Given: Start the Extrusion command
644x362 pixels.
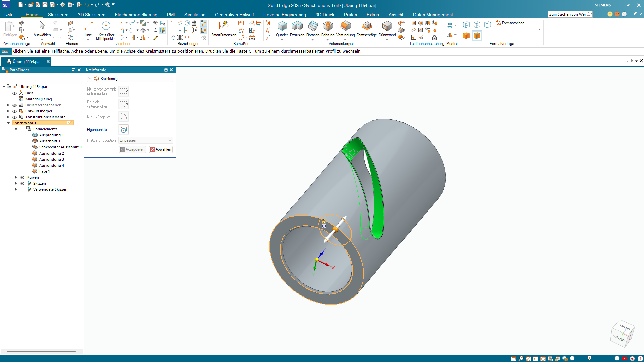Looking at the screenshot, I should (x=297, y=29).
